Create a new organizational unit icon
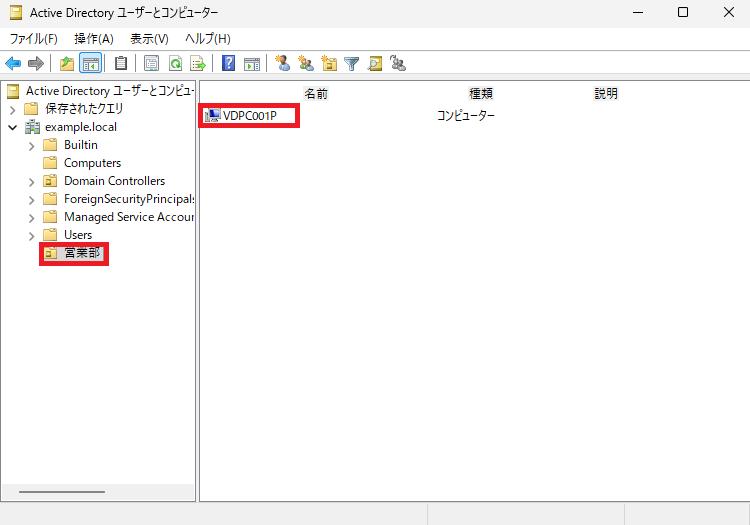 coord(329,63)
